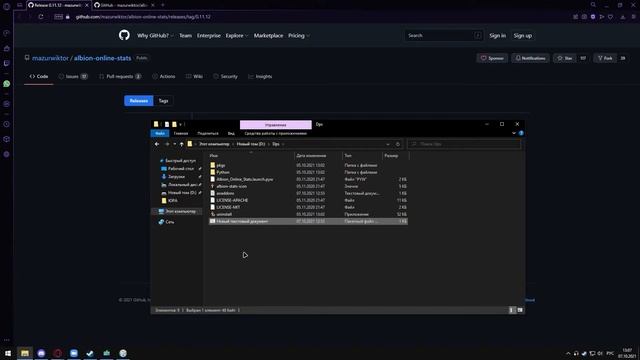Click the Notifications button
The height and width of the screenshot is (360, 640).
click(530, 58)
